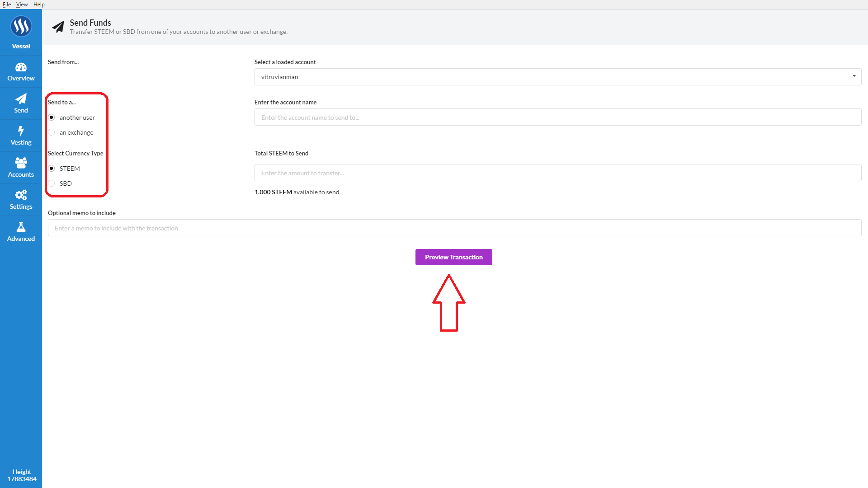Image resolution: width=868 pixels, height=488 pixels.
Task: Select the 'an exchange' radio button
Action: click(x=52, y=132)
